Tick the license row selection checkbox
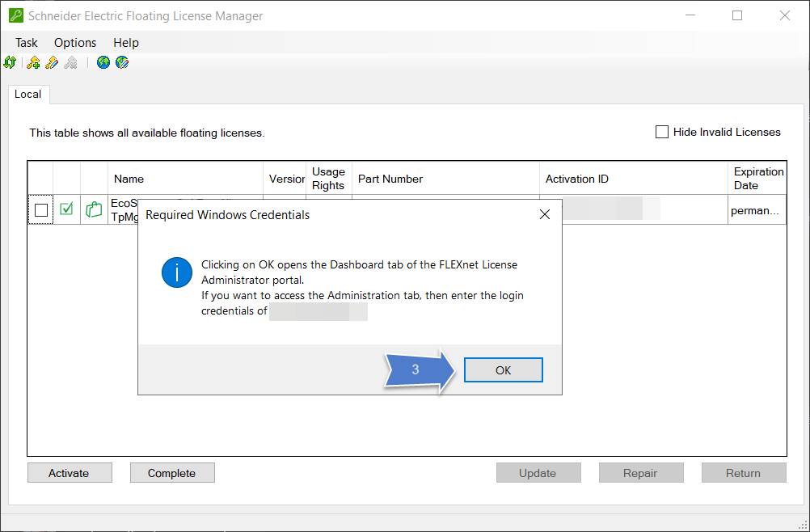 click(x=40, y=210)
